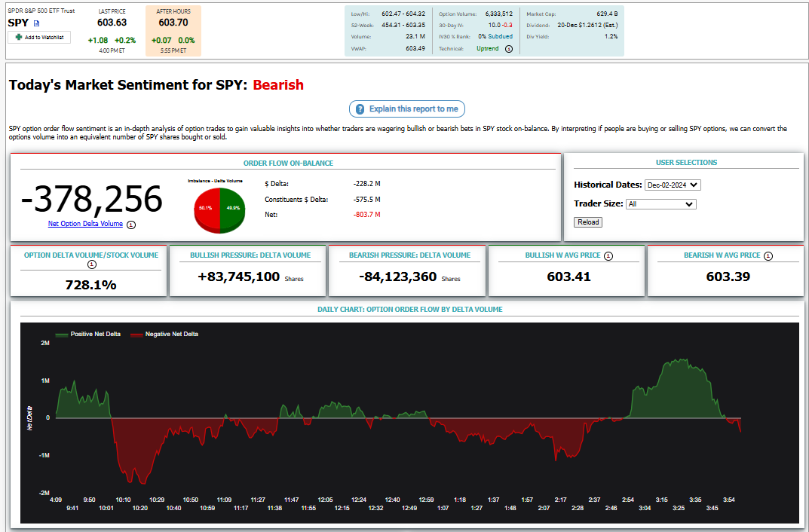
Task: Click the +1.08 last price change
Action: (x=98, y=40)
